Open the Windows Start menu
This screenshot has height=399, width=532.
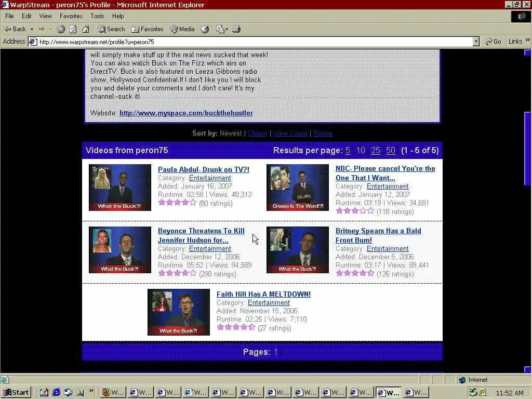(16, 392)
